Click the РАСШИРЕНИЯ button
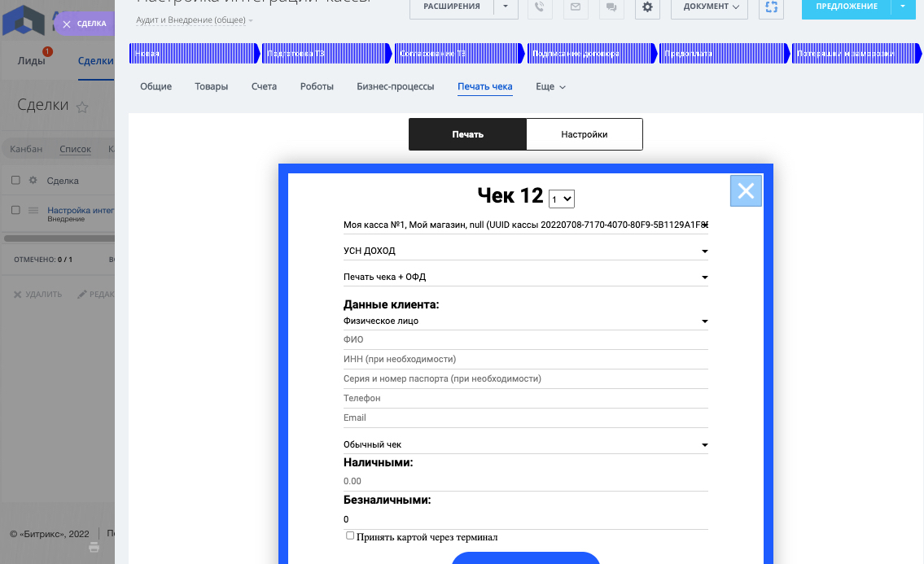This screenshot has height=564, width=924. click(452, 7)
